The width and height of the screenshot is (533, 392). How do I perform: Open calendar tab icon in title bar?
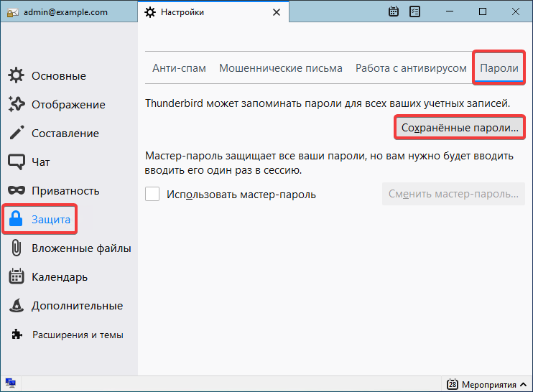pyautogui.click(x=394, y=11)
